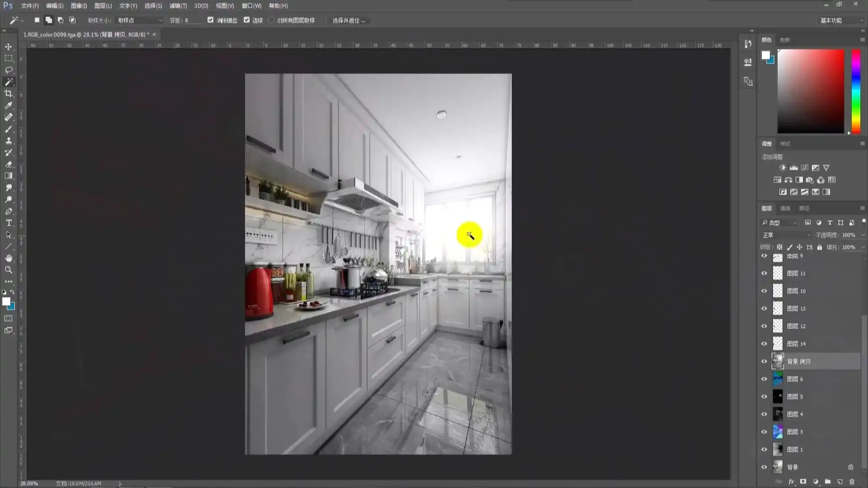
Task: Select the Magic Wand tool
Action: click(9, 82)
